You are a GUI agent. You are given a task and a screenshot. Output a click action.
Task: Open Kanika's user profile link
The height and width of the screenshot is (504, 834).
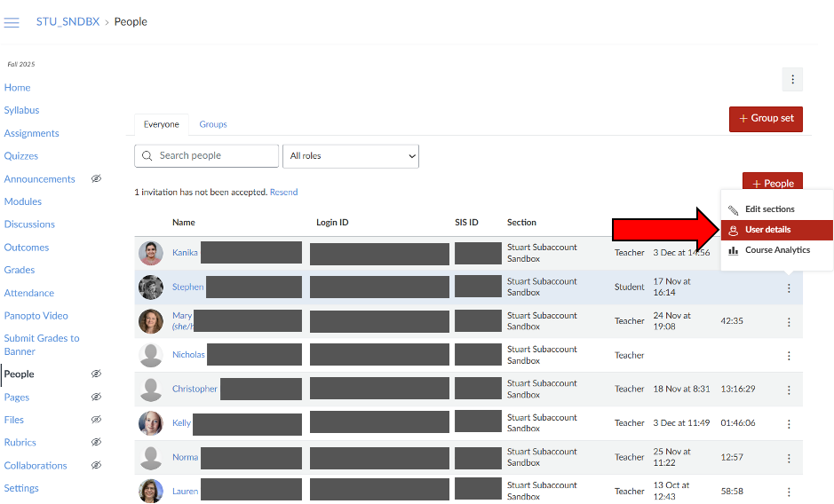coord(185,253)
